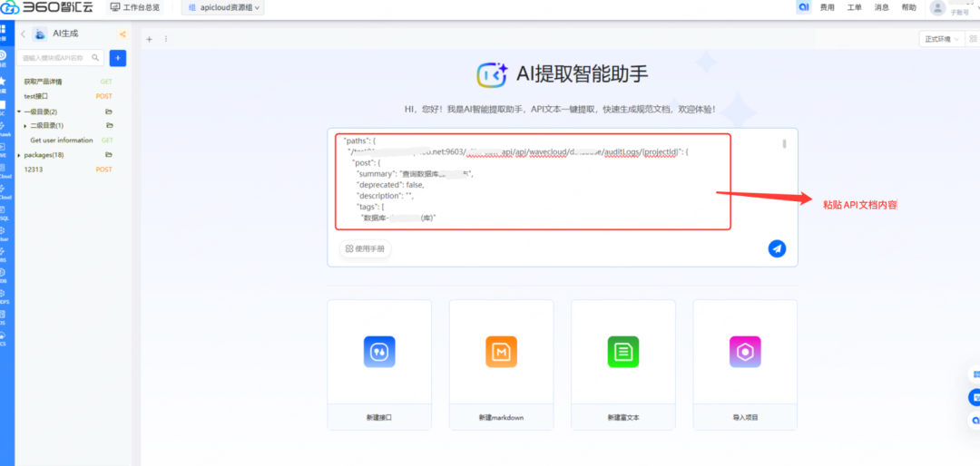Open the 消息 menu
The image size is (980, 466).
coord(882,7)
